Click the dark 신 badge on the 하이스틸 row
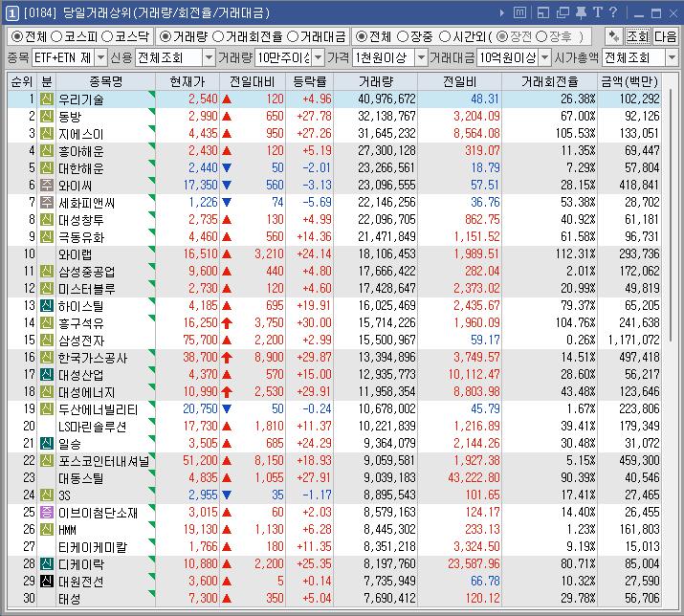Screen dimensions: 684x616 (x=47, y=305)
